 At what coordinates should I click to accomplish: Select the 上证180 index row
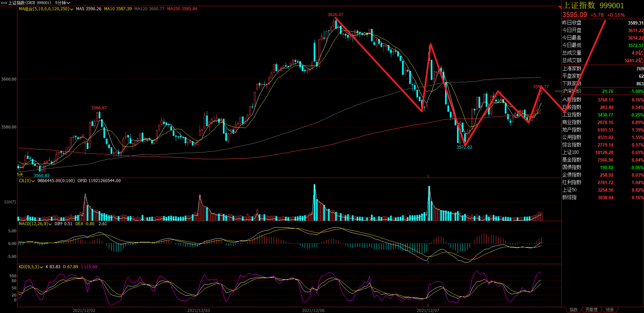pos(571,152)
